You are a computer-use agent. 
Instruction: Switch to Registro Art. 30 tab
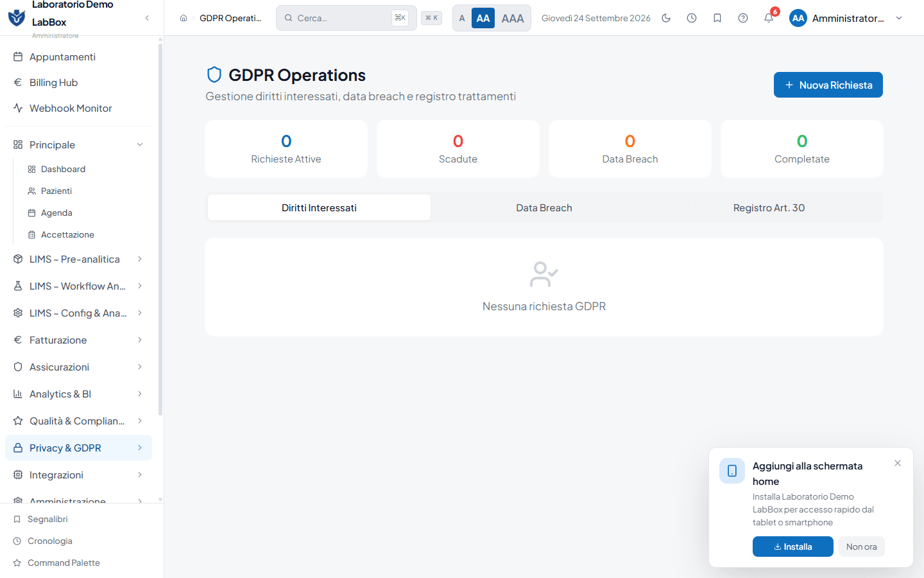click(769, 207)
